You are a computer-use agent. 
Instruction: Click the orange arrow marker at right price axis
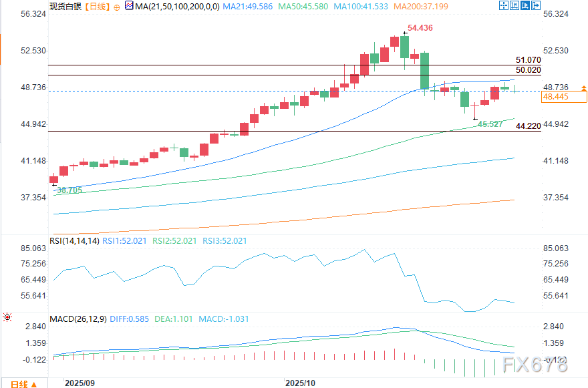pos(584,87)
